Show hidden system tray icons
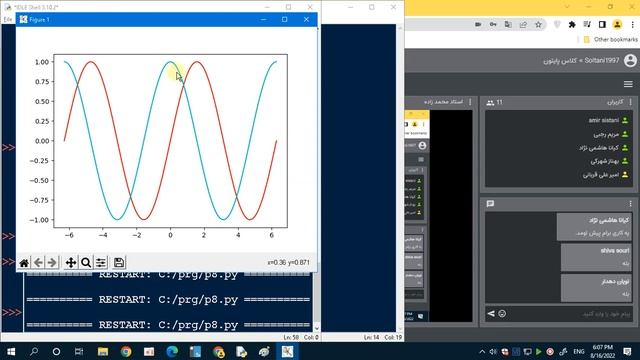Screen dimensions: 640x360 point(482,351)
